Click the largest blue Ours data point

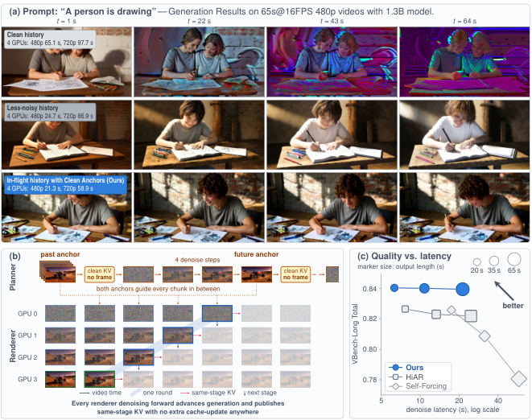click(463, 290)
